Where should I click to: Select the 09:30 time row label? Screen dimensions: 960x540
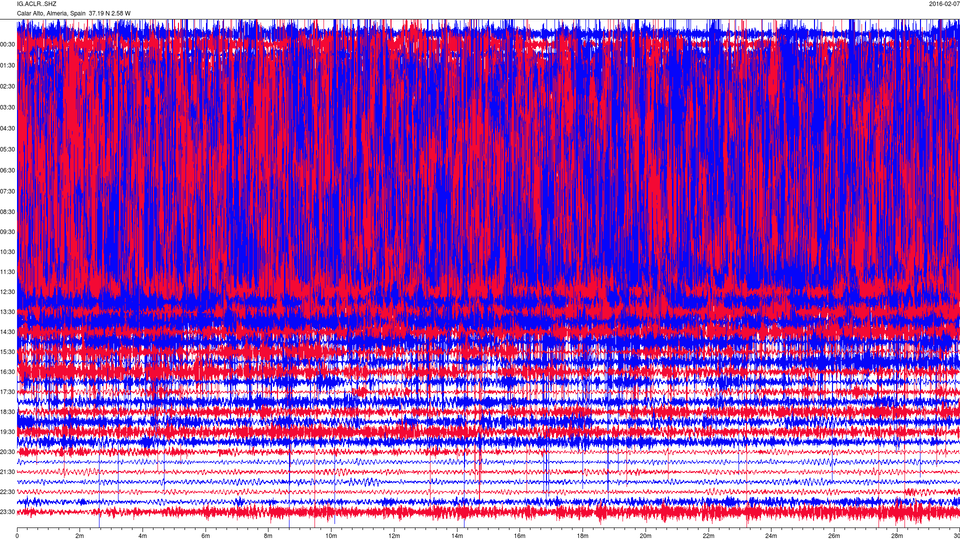click(7, 232)
